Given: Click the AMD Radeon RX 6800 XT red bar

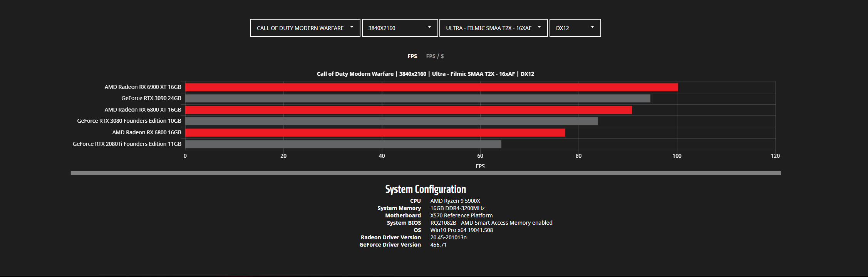Looking at the screenshot, I should pyautogui.click(x=409, y=110).
